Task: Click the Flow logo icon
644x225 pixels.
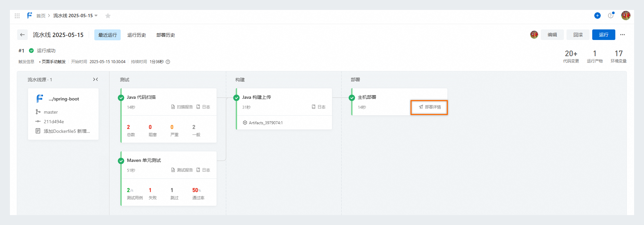Action: coord(29,16)
